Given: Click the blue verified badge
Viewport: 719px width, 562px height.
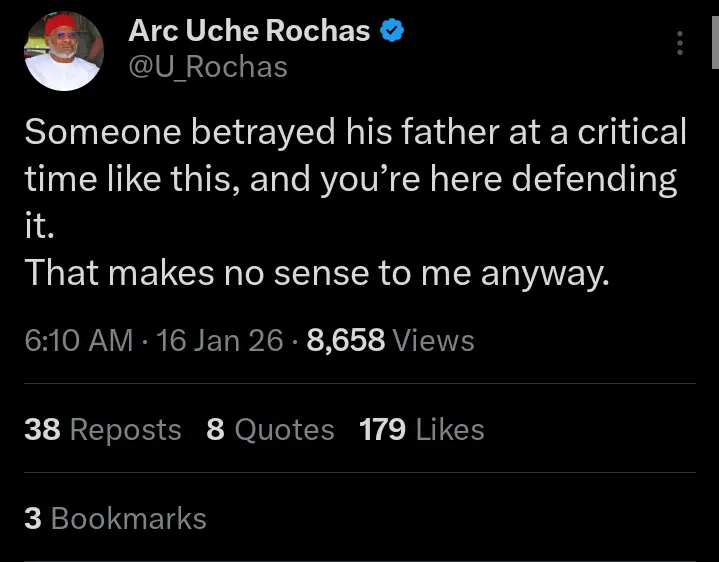Looking at the screenshot, I should 392,32.
